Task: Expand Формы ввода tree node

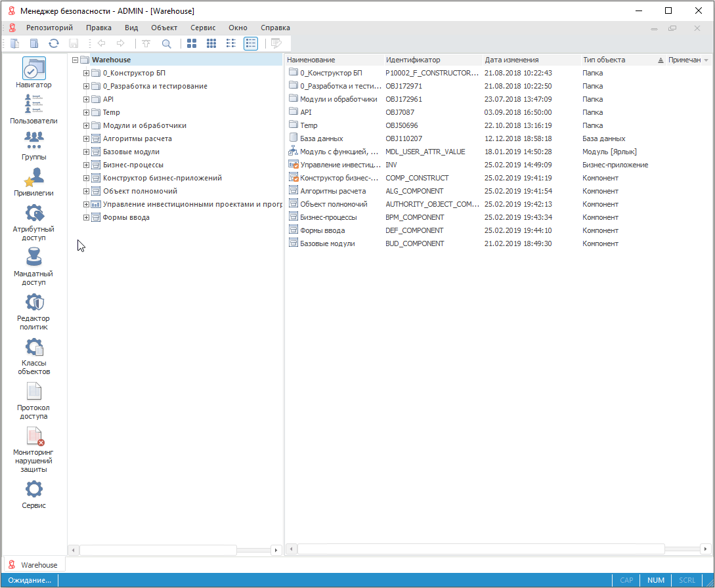Action: (86, 217)
